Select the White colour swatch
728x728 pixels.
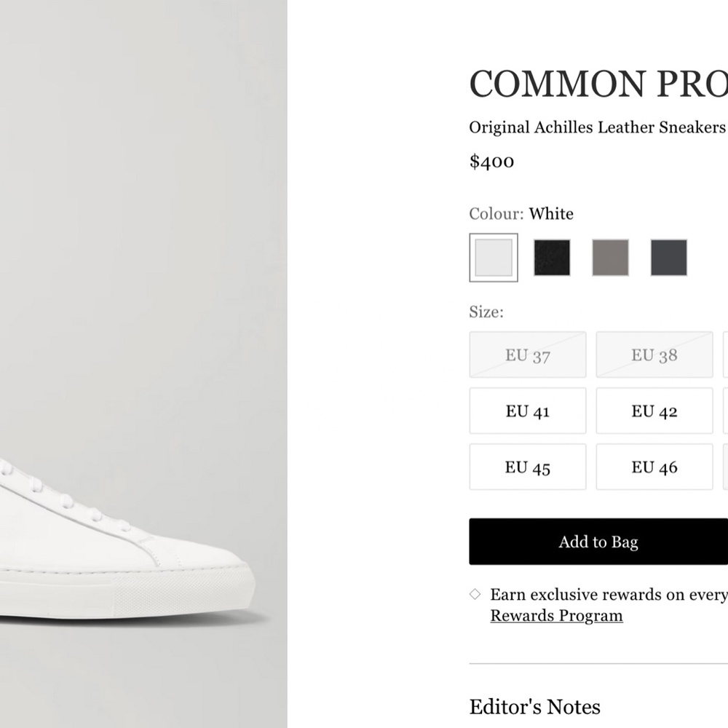(x=494, y=257)
